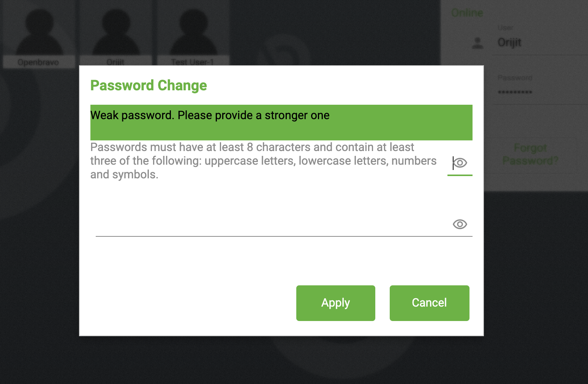The width and height of the screenshot is (588, 384).
Task: Click the Test User-1 name label
Action: (x=193, y=62)
